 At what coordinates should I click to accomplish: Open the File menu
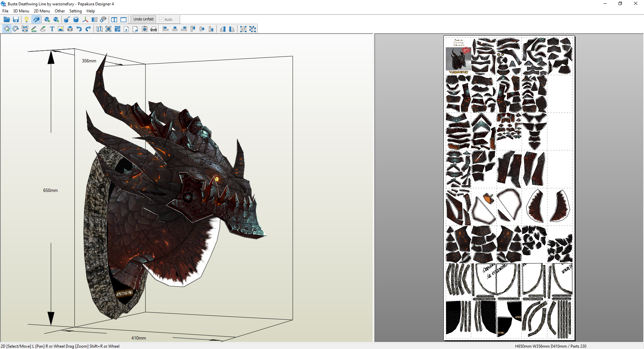(x=5, y=11)
